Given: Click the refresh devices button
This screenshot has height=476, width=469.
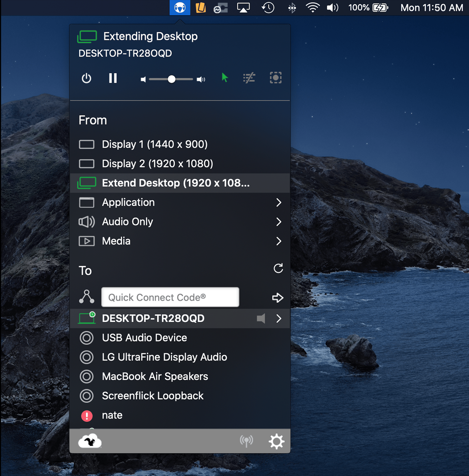Looking at the screenshot, I should (x=278, y=268).
